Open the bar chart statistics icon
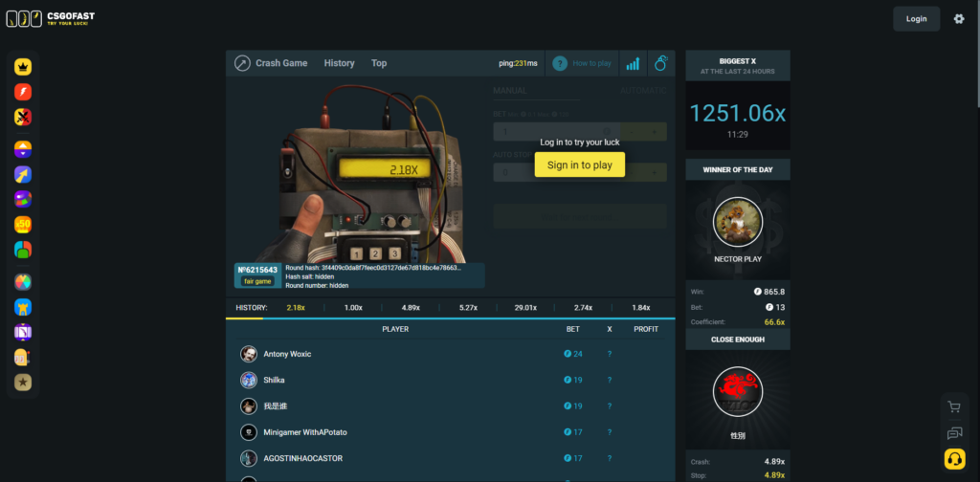This screenshot has height=482, width=980. click(634, 63)
